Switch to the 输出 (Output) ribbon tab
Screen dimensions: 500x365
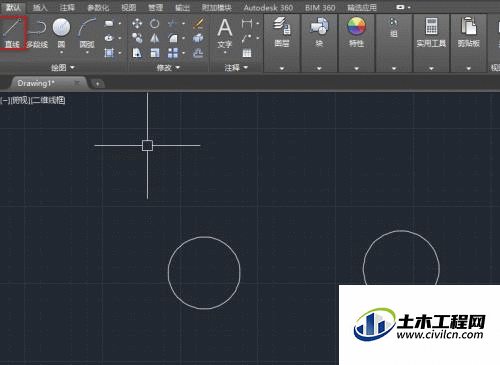(182, 7)
